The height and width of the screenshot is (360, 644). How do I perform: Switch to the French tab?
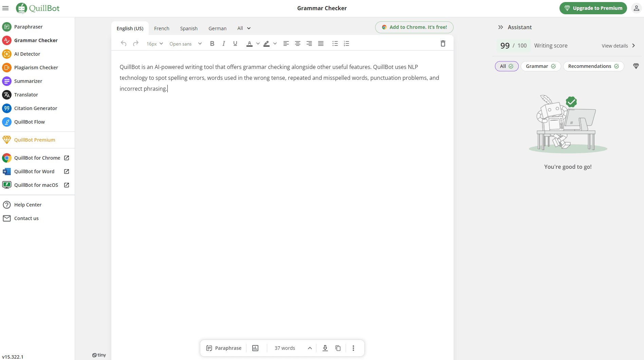(162, 29)
